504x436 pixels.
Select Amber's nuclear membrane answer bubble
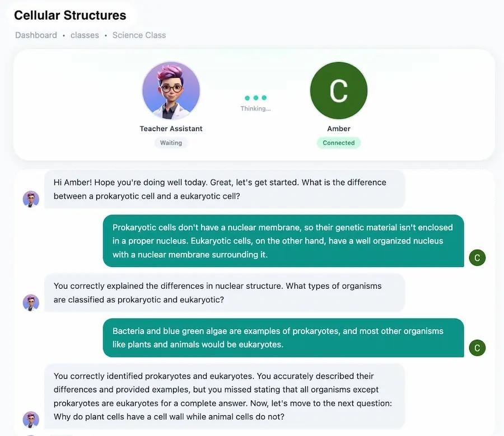(283, 241)
